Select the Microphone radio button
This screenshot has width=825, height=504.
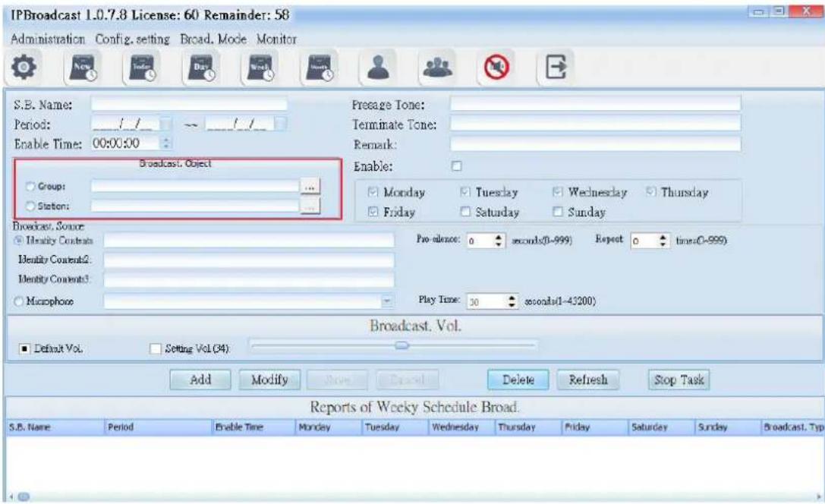(x=19, y=301)
